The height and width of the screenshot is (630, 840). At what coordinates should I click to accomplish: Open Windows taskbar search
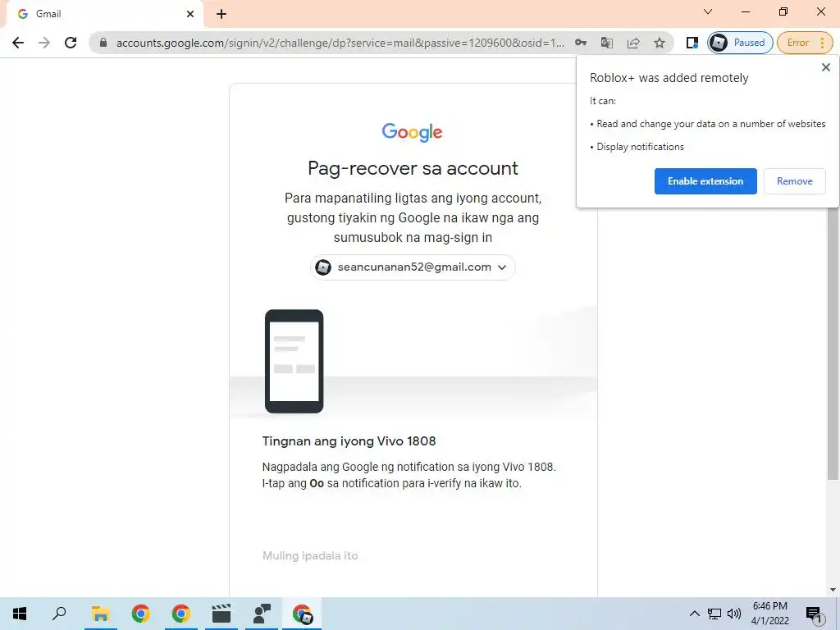[x=59, y=614]
